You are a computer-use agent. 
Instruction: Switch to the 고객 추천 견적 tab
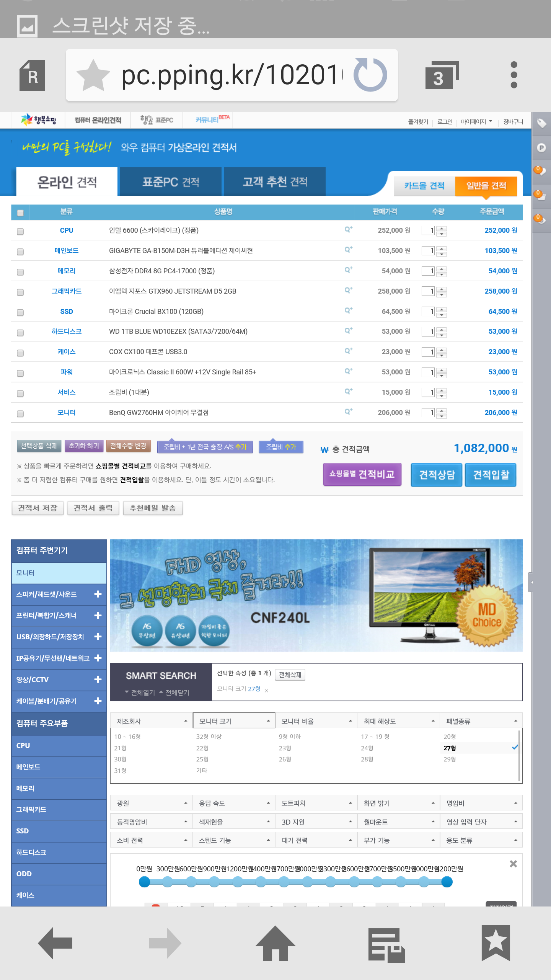click(275, 181)
